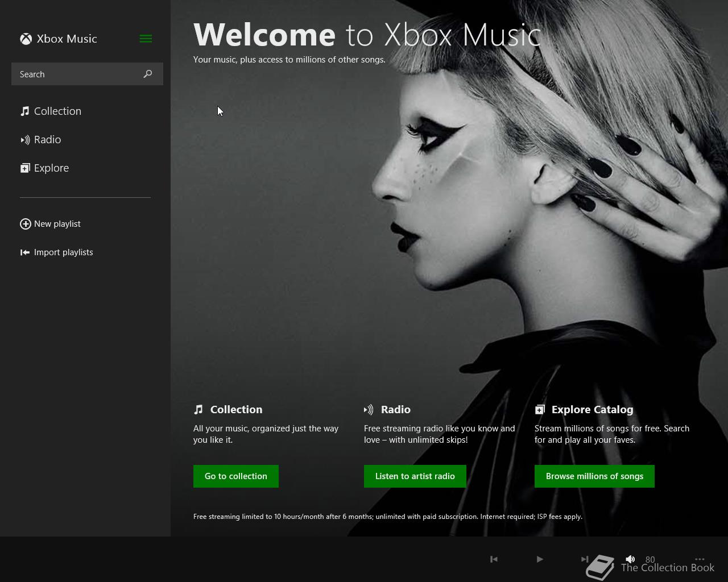This screenshot has width=728, height=582.
Task: Click the search magnifier icon
Action: (x=148, y=74)
